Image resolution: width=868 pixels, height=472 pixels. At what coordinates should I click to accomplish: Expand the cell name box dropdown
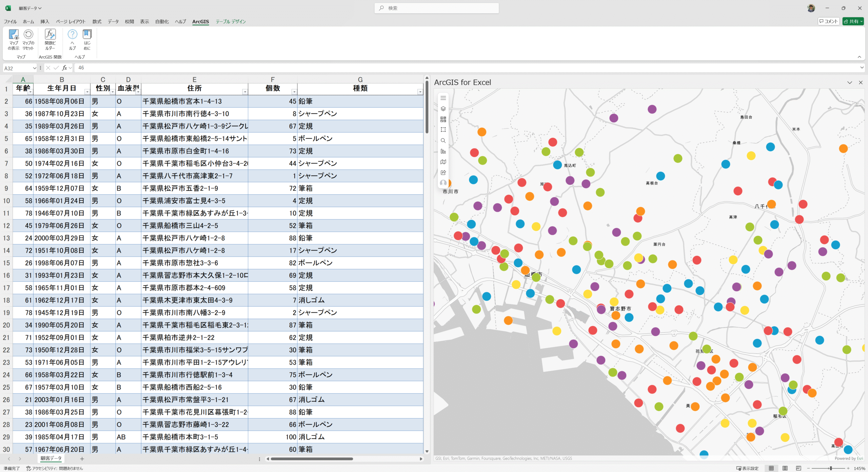coord(35,68)
